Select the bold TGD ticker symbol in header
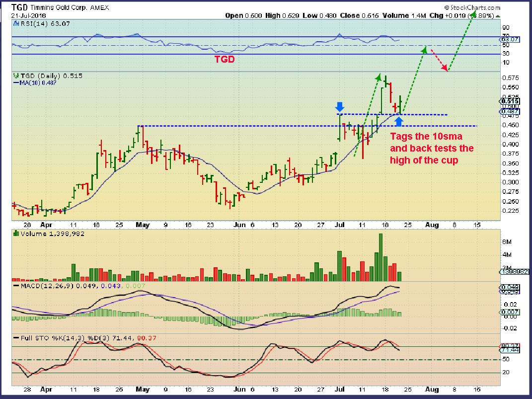The height and width of the screenshot is (399, 532). [20, 7]
